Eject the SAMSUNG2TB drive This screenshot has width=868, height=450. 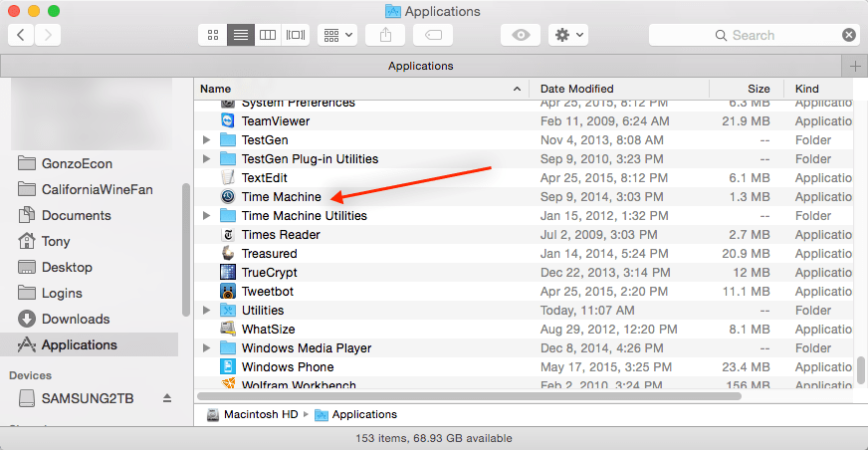(167, 398)
